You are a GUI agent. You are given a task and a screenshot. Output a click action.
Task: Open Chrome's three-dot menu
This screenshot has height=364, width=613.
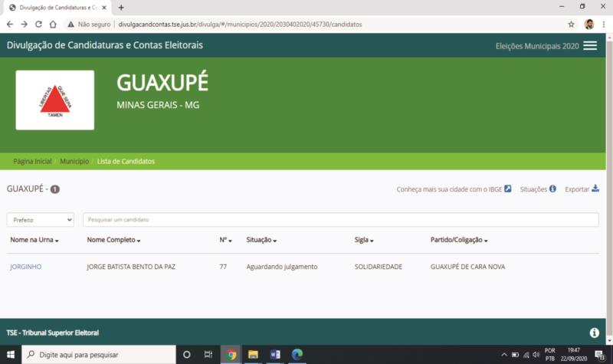(x=604, y=25)
